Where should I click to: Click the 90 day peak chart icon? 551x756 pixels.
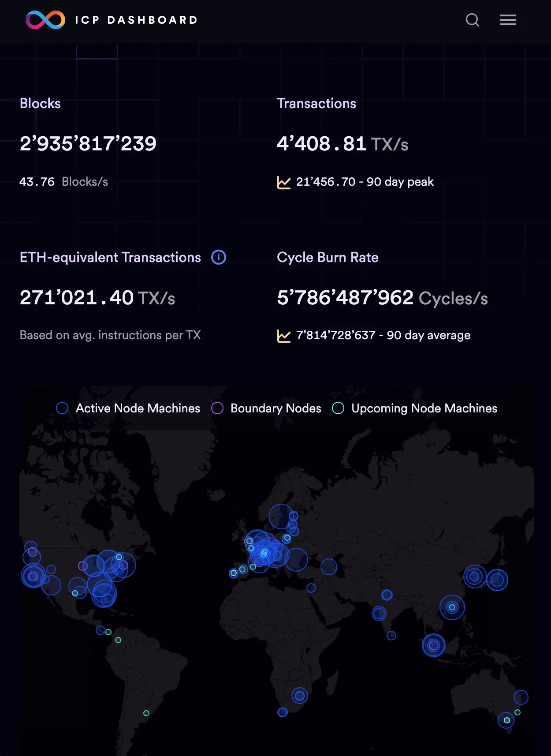(x=283, y=182)
